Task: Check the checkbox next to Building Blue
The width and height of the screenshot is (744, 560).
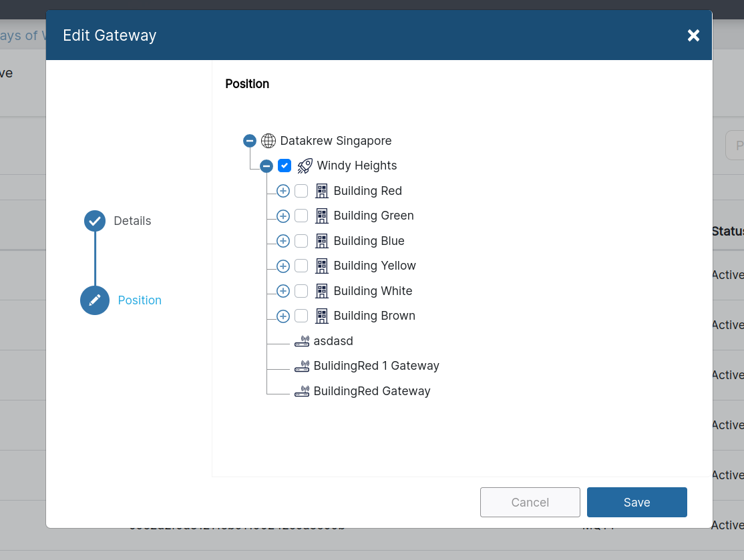Action: click(x=301, y=241)
